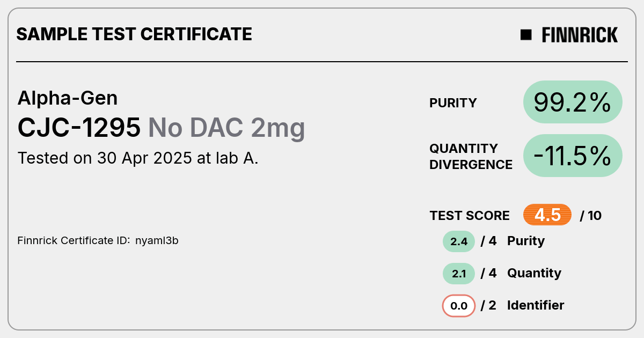The width and height of the screenshot is (644, 338).
Task: Click the Identifier score label
Action: pyautogui.click(x=536, y=305)
